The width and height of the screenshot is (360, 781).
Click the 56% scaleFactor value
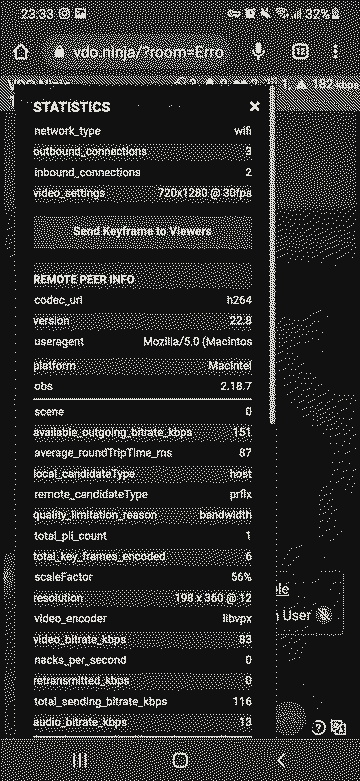point(241,577)
